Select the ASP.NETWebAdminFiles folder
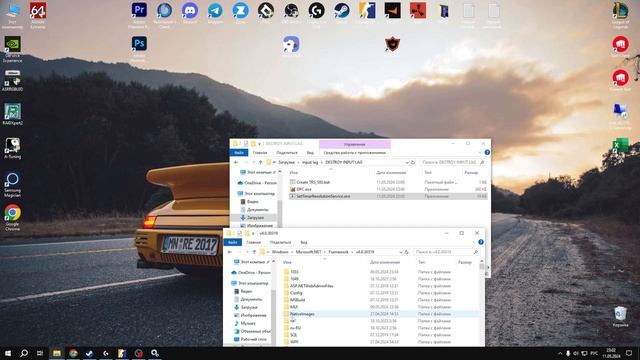This screenshot has height=360, width=640. coord(311,286)
